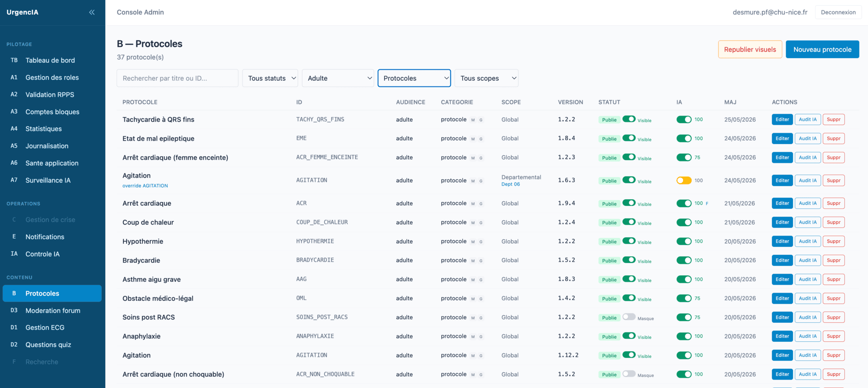The height and width of the screenshot is (388, 868).
Task: Click F flag beside ACR IA score
Action: click(707, 204)
